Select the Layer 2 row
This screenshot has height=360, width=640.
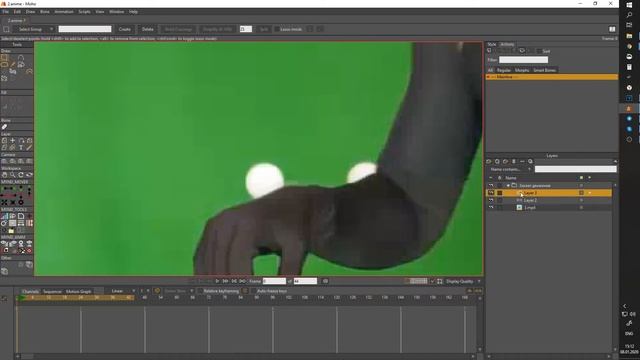pyautogui.click(x=549, y=200)
